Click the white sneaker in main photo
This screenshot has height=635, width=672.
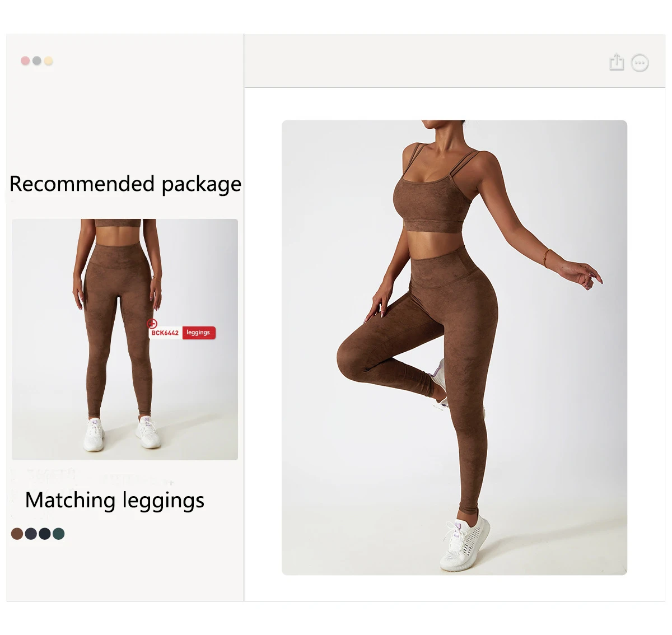[x=464, y=543]
